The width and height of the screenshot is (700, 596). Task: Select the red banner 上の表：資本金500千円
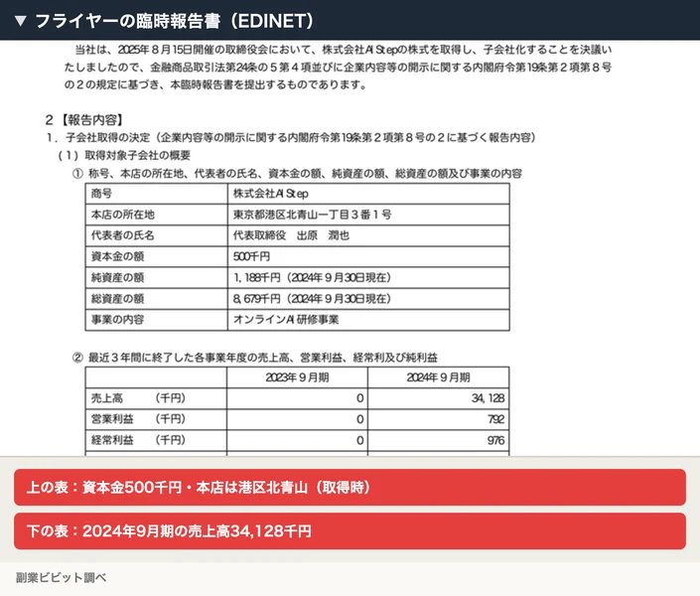pos(350,487)
